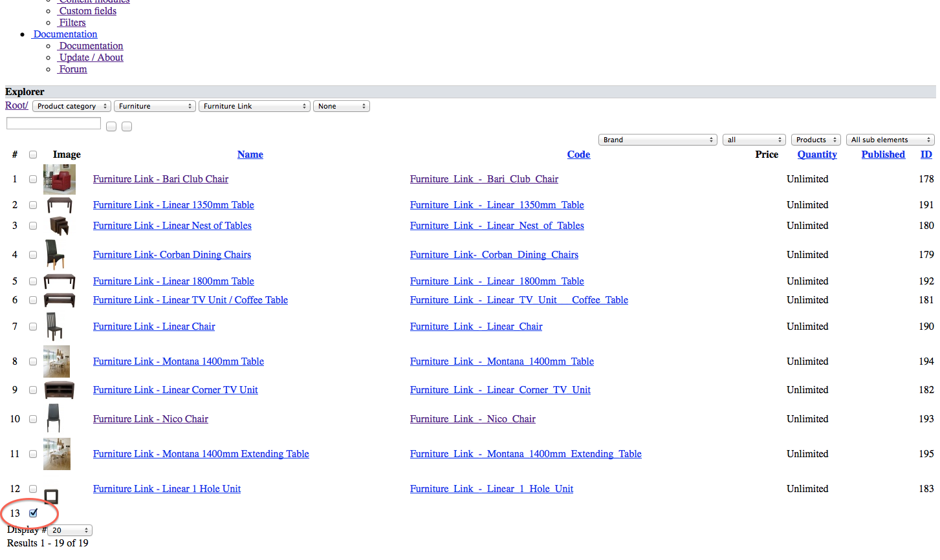Click the Linear Corner TV Unit thumbnail
Screen dimensions: 940x560
pyautogui.click(x=60, y=390)
